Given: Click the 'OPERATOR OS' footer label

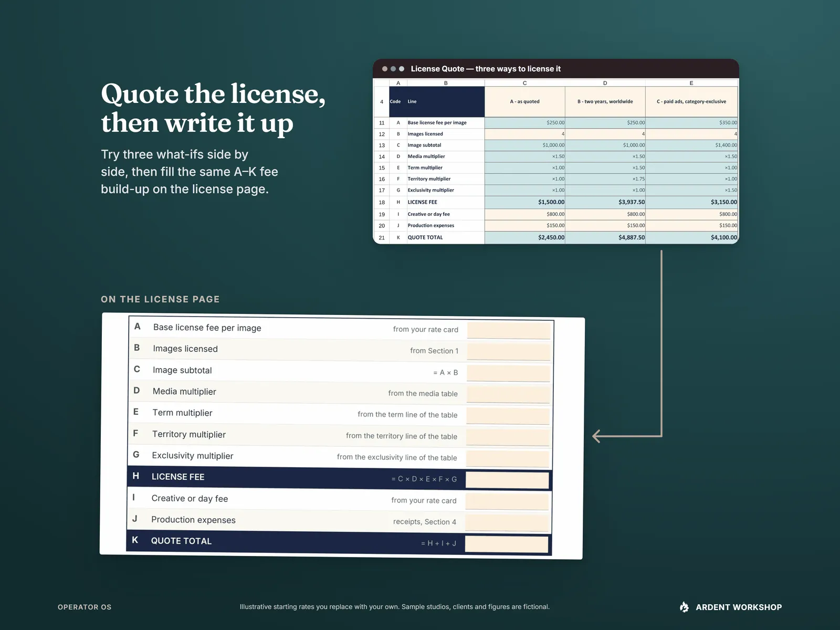Looking at the screenshot, I should click(85, 607).
